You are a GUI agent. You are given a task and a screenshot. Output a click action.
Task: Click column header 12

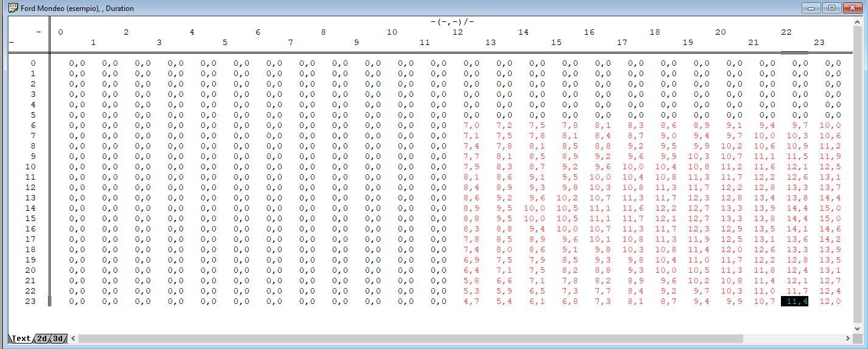(458, 32)
